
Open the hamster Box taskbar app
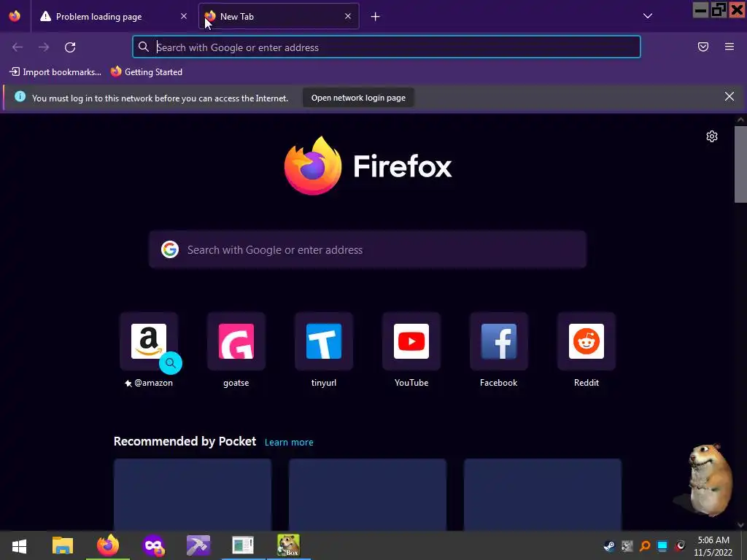click(x=289, y=545)
